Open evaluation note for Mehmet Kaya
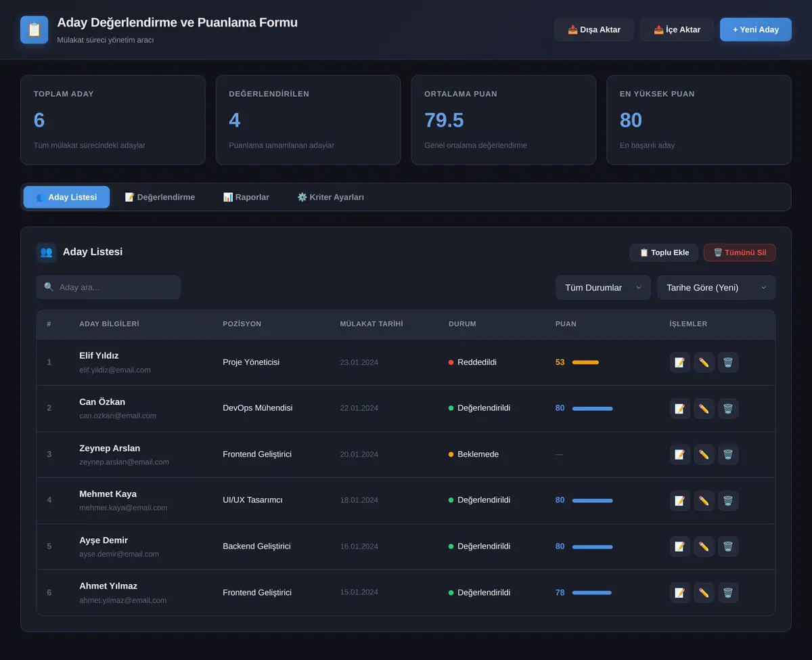 (680, 500)
